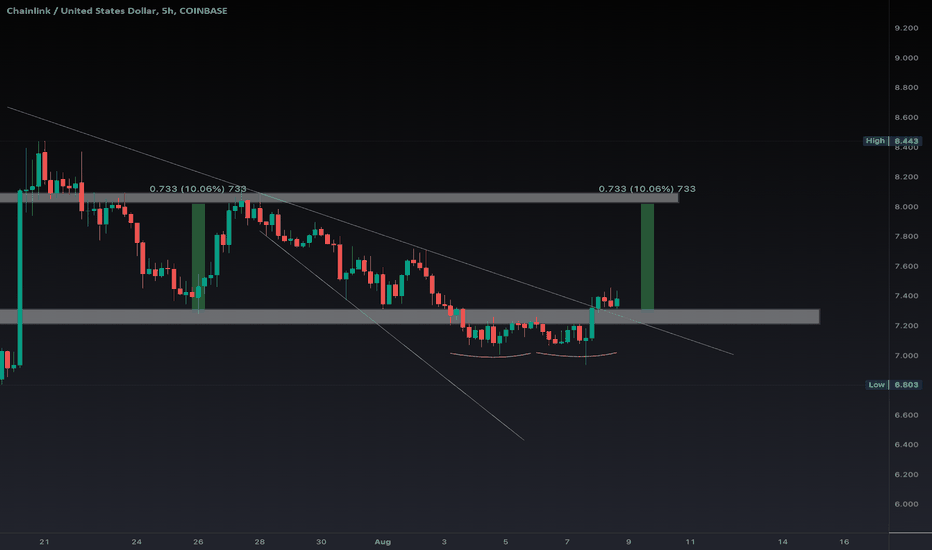
Task: Select the upper gray resistance zone rectangle
Action: (339, 197)
